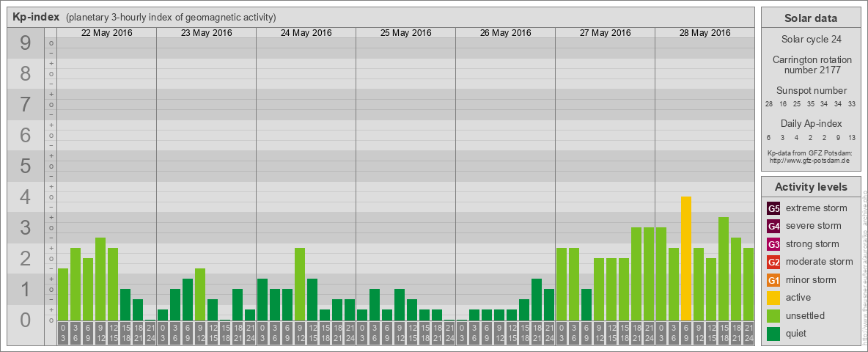Click the dark green quiet level swatch
868x352 pixels.
773,333
